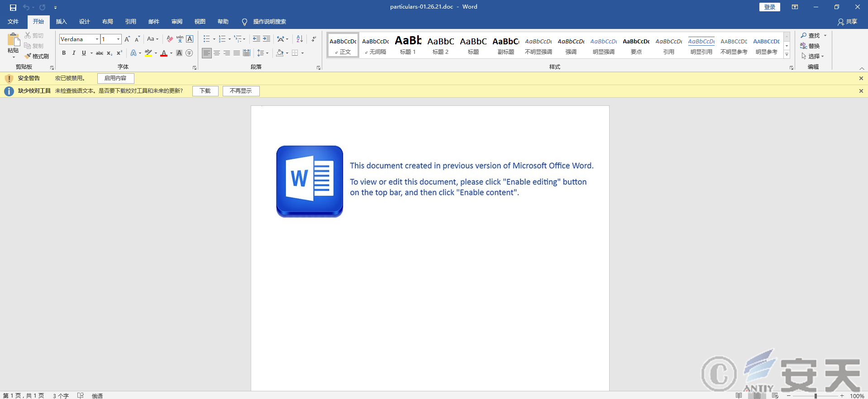
Task: Toggle strikethrough formatting
Action: pyautogui.click(x=100, y=53)
